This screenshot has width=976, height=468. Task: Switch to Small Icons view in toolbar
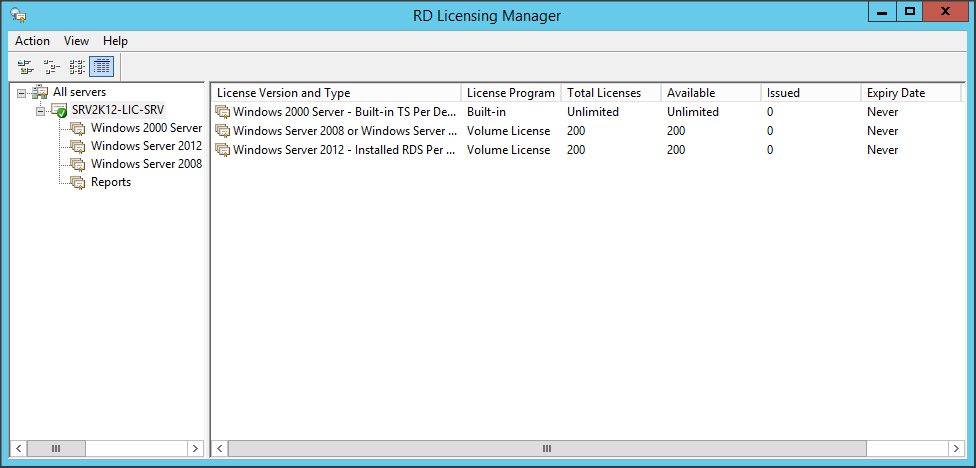(x=51, y=67)
